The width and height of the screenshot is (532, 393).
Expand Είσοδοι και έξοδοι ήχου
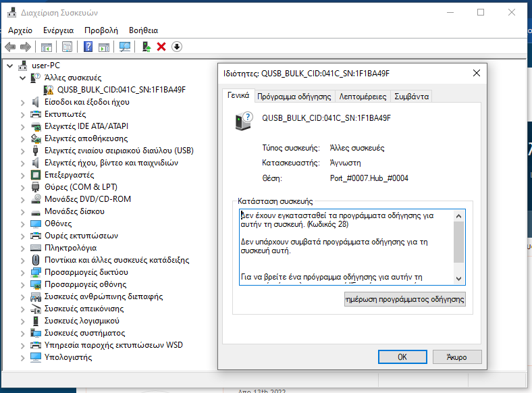pos(23,102)
